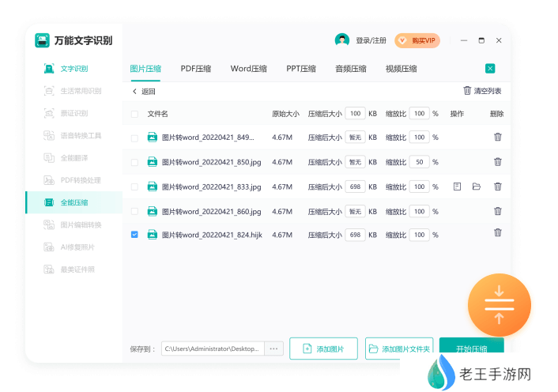The height and width of the screenshot is (392, 558).
Task: Click trash icon for 图片转word_20220421_824.hijk
Action: (x=497, y=233)
